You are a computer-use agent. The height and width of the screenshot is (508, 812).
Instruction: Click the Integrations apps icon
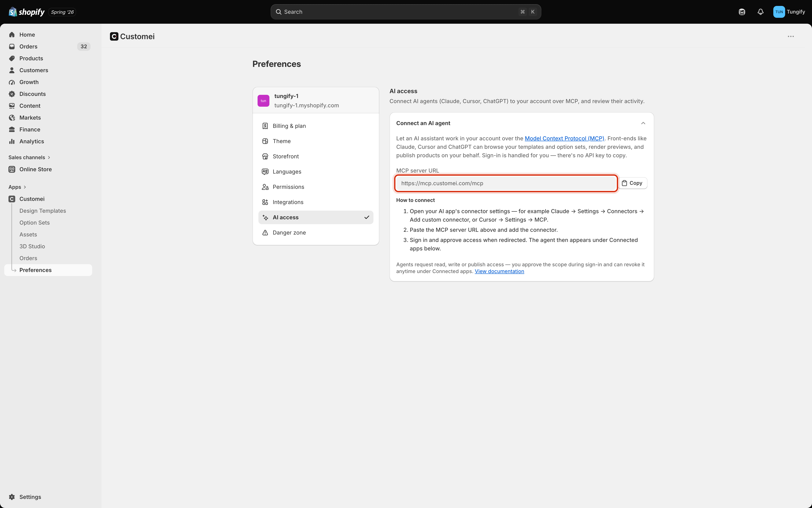point(265,202)
